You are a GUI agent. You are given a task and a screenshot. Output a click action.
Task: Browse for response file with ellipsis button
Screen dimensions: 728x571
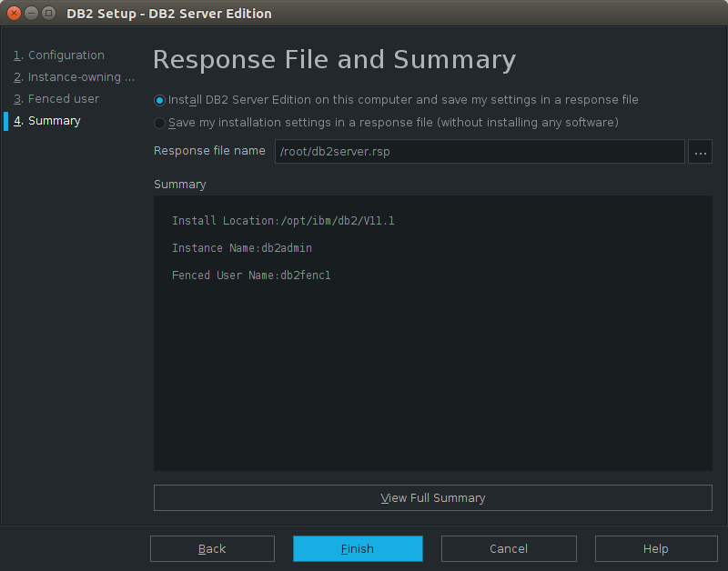[700, 151]
